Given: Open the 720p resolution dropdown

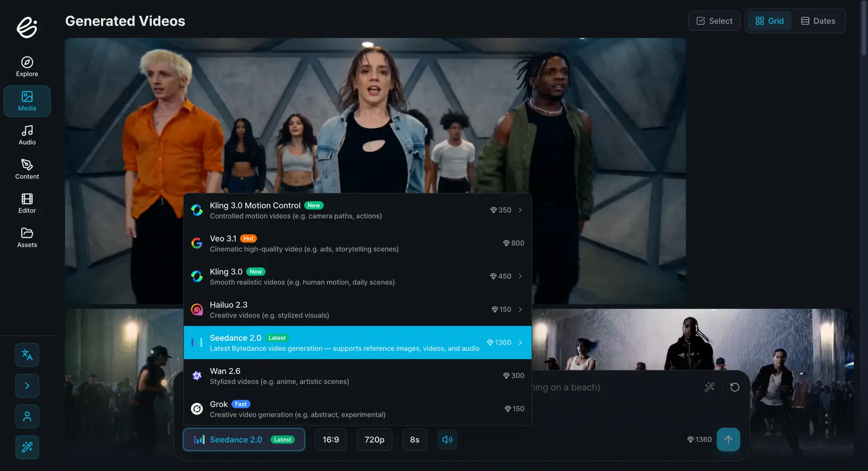Looking at the screenshot, I should pyautogui.click(x=374, y=440).
